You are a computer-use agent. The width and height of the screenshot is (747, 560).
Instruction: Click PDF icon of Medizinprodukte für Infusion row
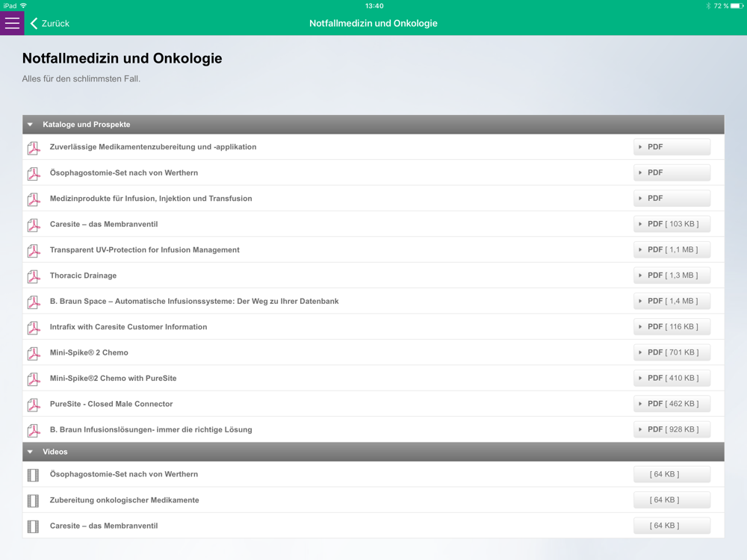pos(34,199)
